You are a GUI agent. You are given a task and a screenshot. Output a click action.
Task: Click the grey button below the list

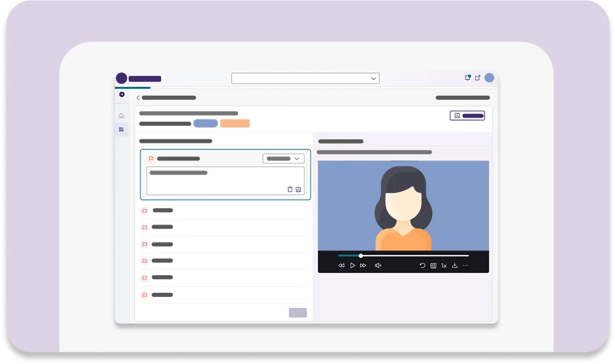tap(298, 313)
